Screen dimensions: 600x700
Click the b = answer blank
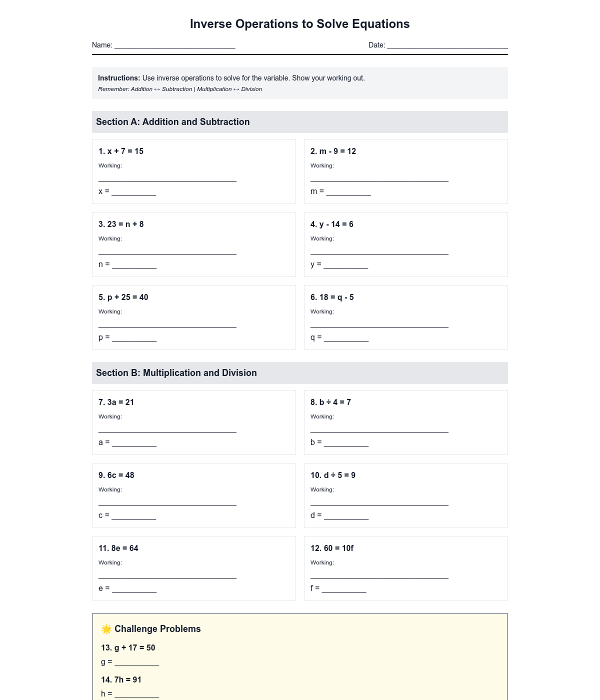tap(346, 442)
